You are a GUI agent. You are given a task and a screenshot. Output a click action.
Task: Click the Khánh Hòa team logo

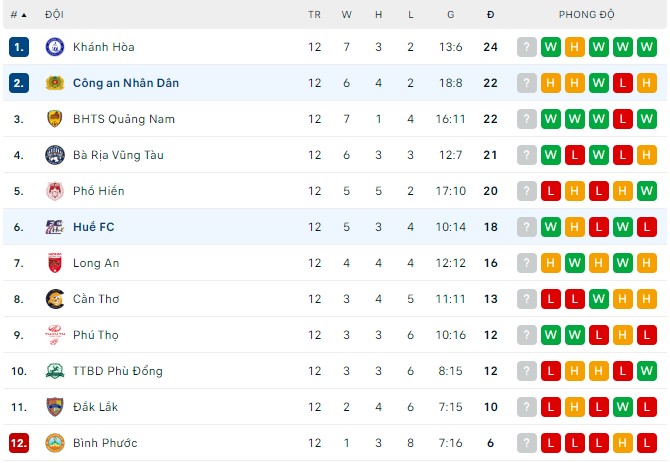54,47
